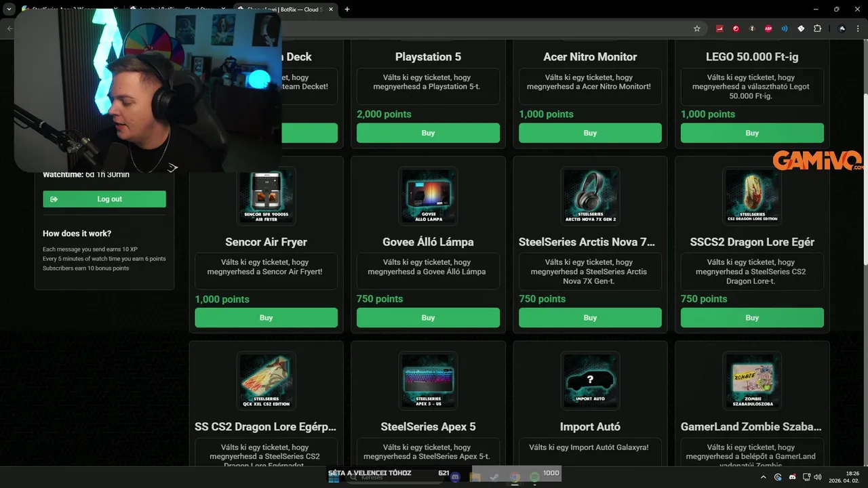
Task: Open Spotify from the taskbar
Action: 534,477
